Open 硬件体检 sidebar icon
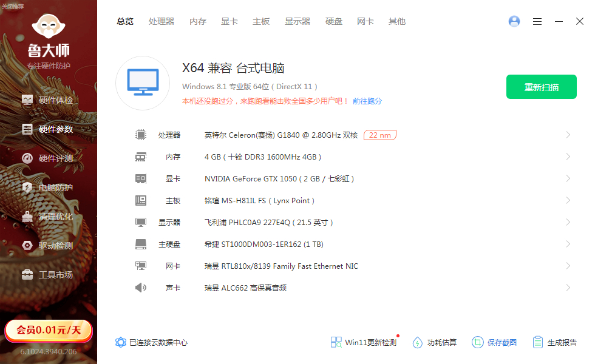This screenshot has width=595, height=364. pos(27,100)
